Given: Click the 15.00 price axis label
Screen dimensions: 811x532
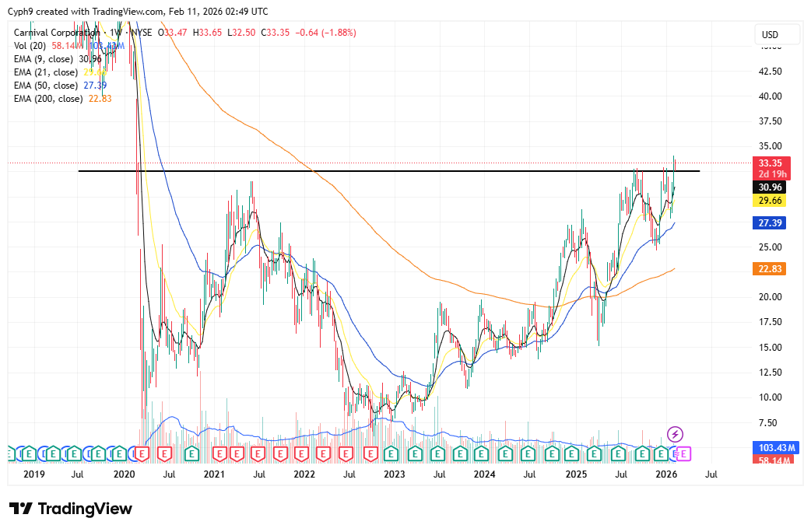Looking at the screenshot, I should coord(771,348).
